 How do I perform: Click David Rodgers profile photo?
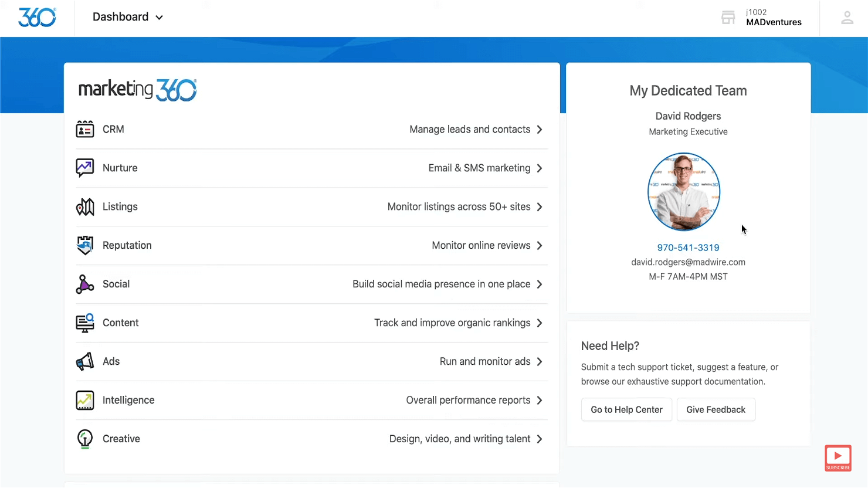tap(684, 192)
